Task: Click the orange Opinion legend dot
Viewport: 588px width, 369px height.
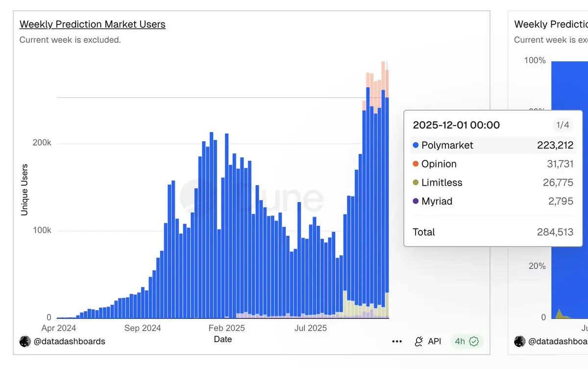Action: pos(416,164)
